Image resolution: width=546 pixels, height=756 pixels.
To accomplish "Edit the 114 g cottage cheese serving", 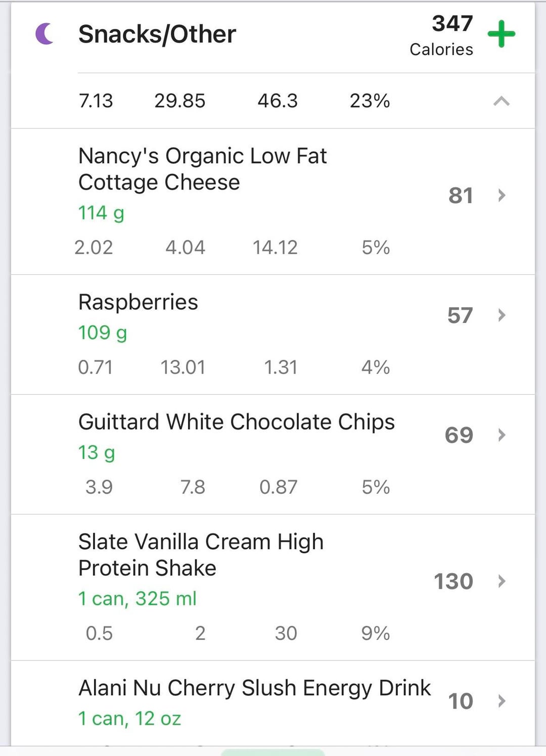I will coord(101,213).
